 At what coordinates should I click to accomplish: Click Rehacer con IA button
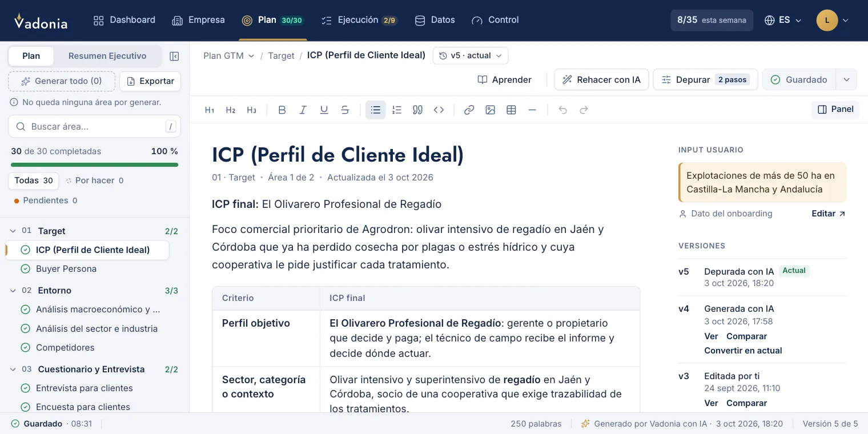601,79
